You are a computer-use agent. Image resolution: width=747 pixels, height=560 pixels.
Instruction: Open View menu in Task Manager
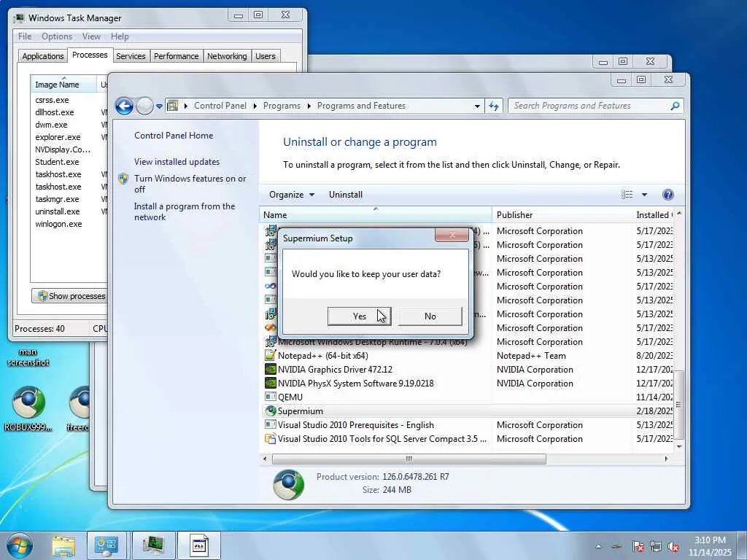91,36
